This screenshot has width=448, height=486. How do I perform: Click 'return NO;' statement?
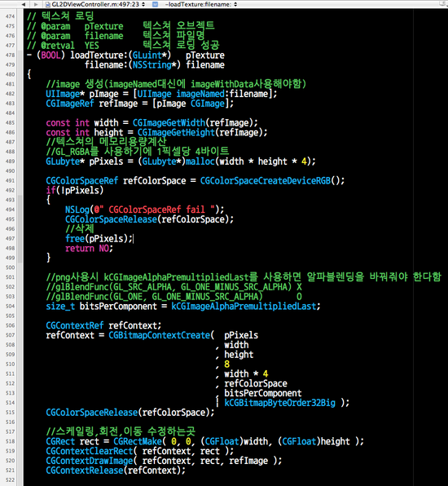(89, 248)
